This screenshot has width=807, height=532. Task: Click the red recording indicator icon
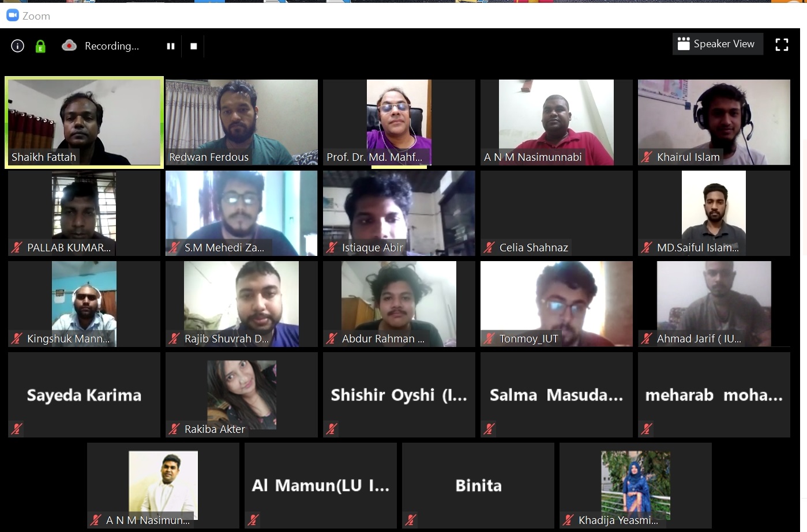tap(69, 46)
